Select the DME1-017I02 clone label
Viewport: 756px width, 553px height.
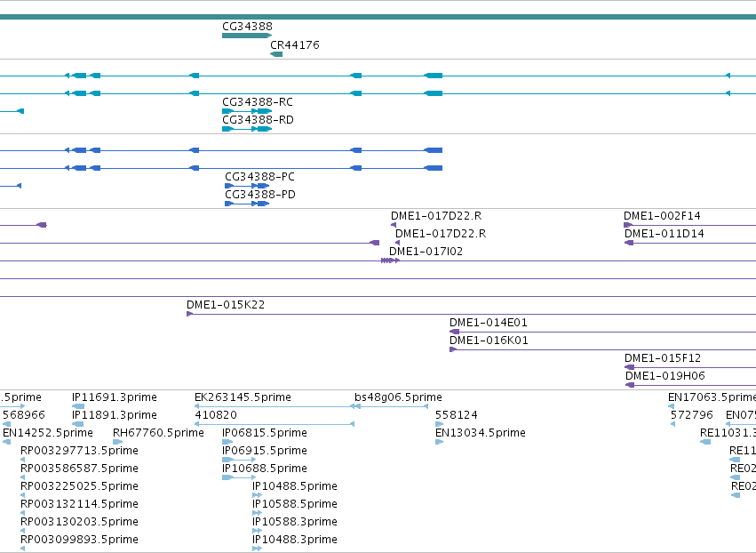click(x=426, y=252)
